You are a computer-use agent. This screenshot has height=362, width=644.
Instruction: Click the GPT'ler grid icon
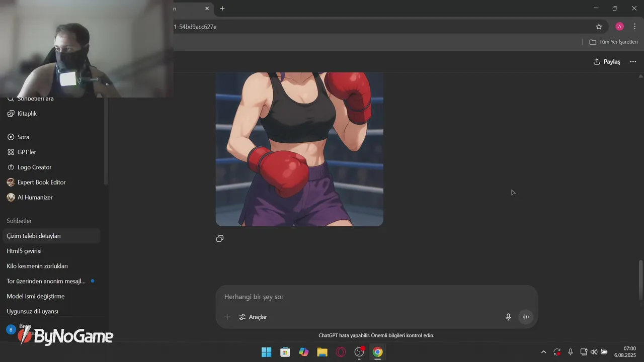pyautogui.click(x=11, y=152)
